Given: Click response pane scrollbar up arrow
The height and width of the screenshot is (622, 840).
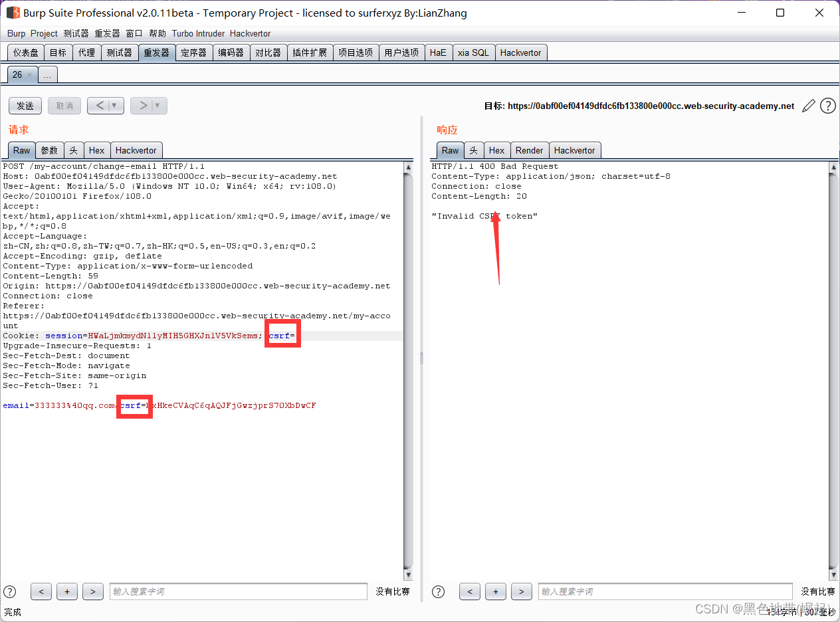Looking at the screenshot, I should tap(833, 167).
